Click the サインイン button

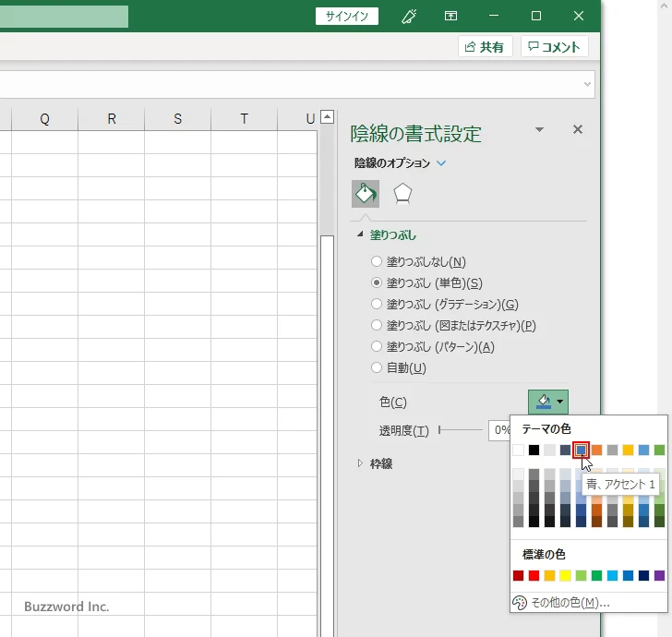(x=347, y=17)
